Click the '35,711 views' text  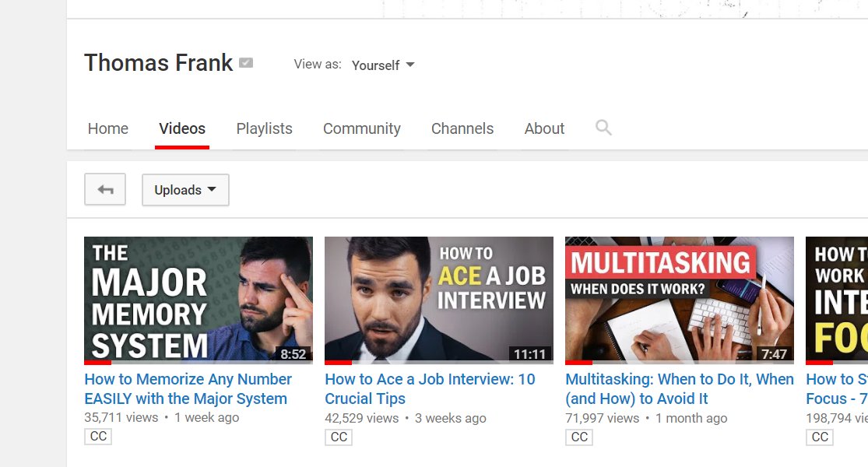121,418
